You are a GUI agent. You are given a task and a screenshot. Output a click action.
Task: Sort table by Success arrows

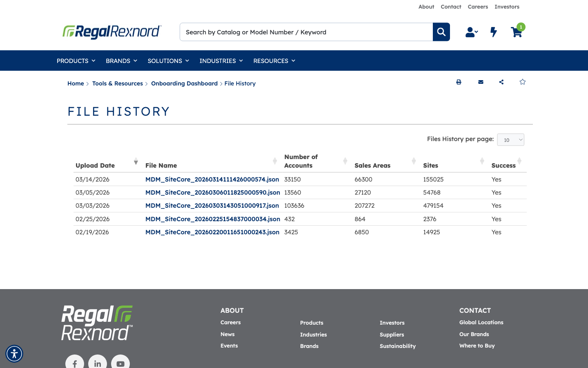[x=519, y=162]
